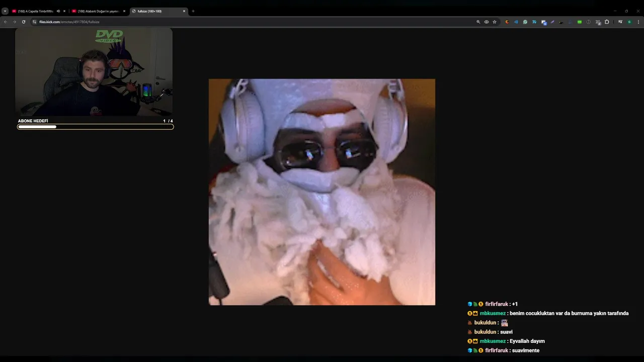Click the large emote image
Image resolution: width=644 pixels, height=362 pixels.
point(322,192)
